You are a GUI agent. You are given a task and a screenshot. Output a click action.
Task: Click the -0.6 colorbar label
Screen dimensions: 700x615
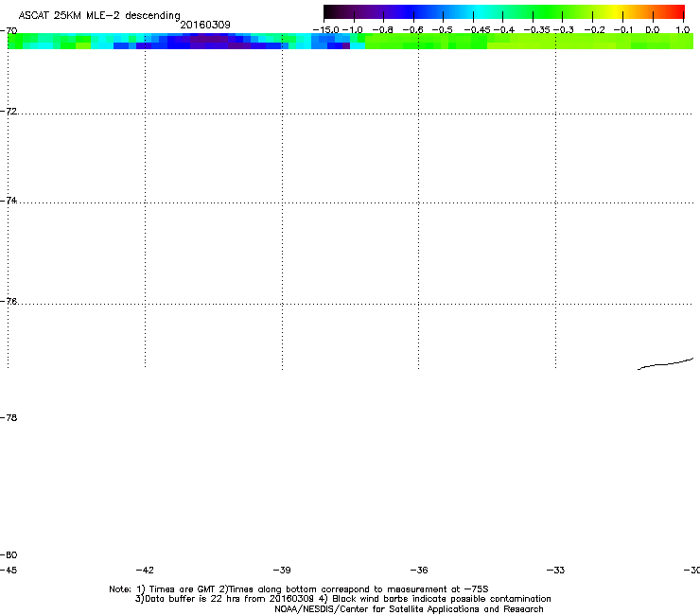(x=413, y=30)
